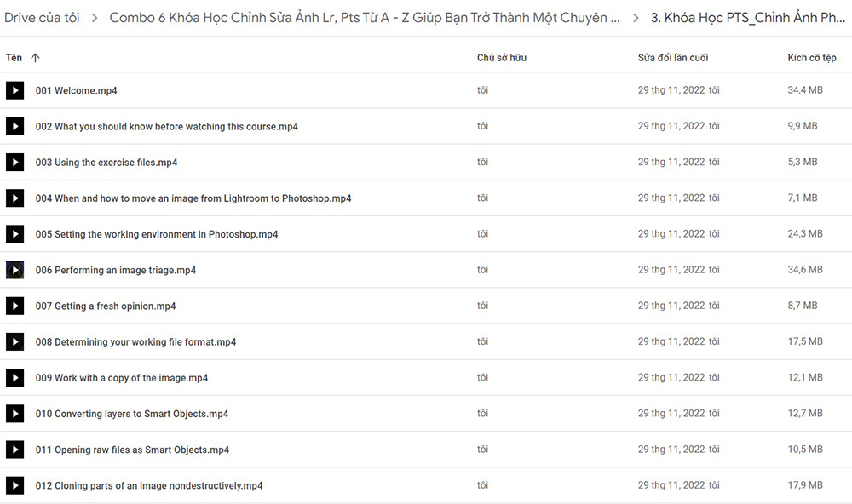The width and height of the screenshot is (852, 504).
Task: Select file 004 When and how to move an image
Action: tap(426, 198)
